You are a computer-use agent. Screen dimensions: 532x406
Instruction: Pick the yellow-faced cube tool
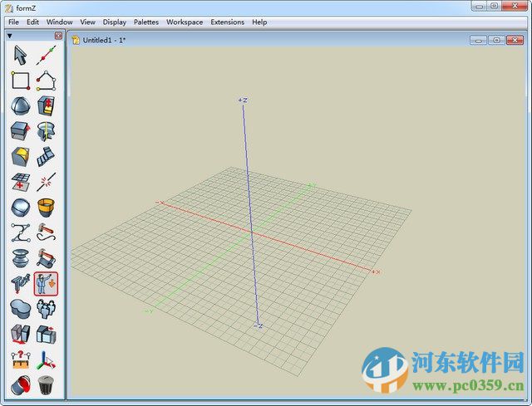[x=20, y=157]
